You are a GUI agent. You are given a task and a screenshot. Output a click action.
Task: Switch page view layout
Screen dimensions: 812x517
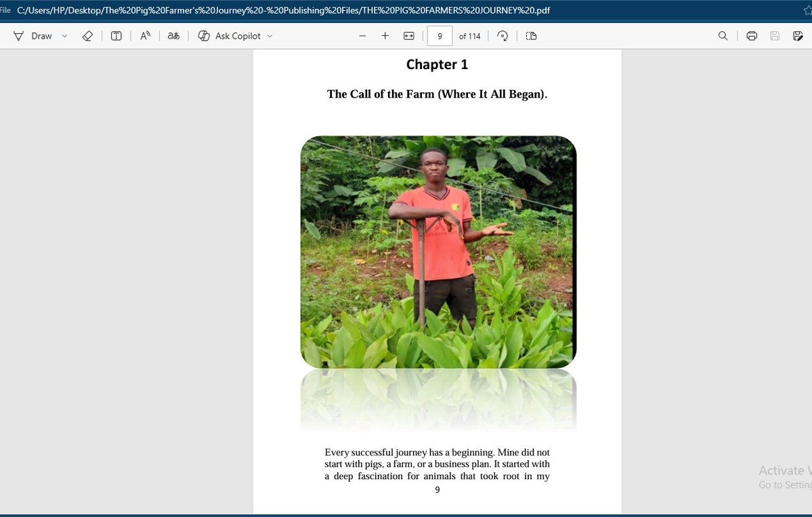(531, 36)
